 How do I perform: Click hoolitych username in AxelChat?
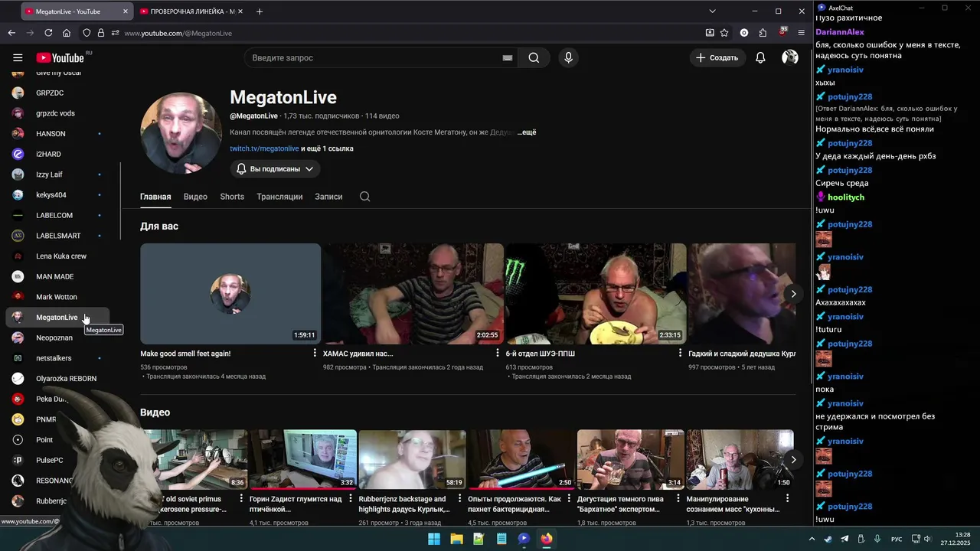846,197
